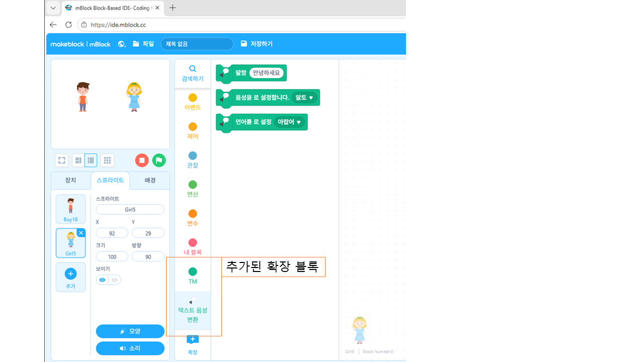The width and height of the screenshot is (644, 362).
Task: Select the Boy18 sprite thumbnail
Action: point(71,209)
